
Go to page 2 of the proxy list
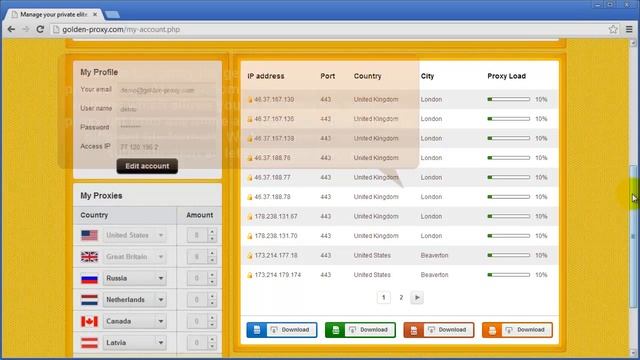coord(401,298)
